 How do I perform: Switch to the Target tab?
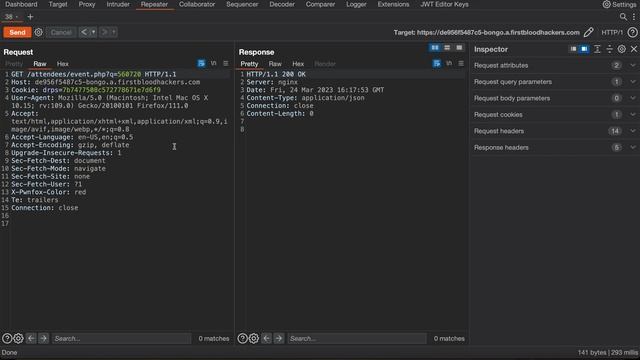[x=58, y=4]
